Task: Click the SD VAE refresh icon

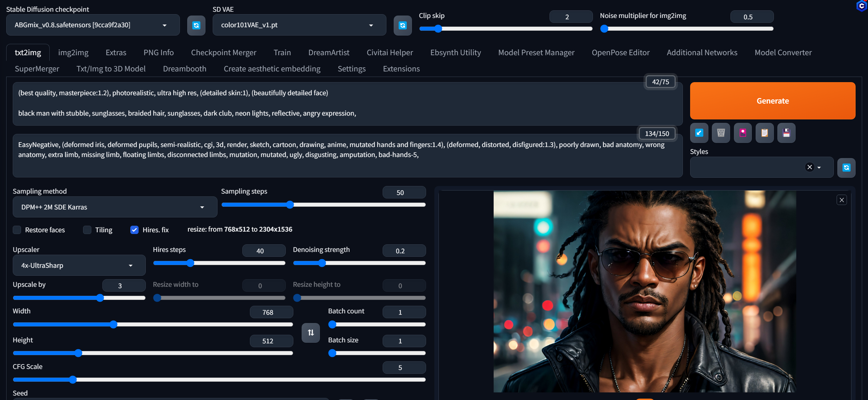Action: click(402, 25)
